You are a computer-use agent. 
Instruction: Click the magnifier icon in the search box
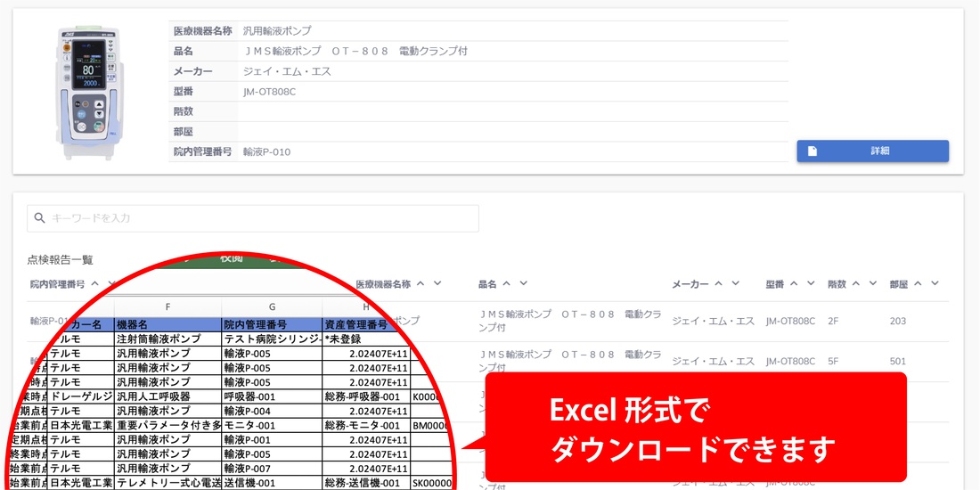point(39,218)
